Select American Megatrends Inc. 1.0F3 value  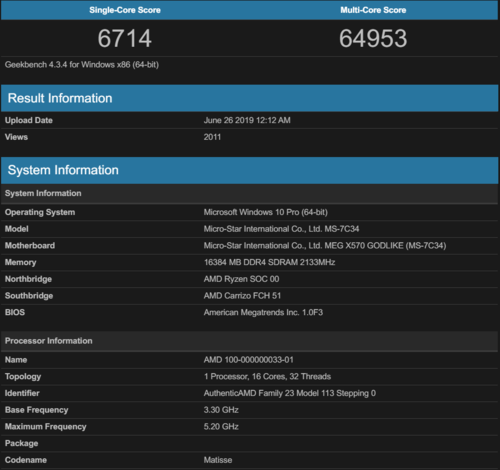[263, 312]
